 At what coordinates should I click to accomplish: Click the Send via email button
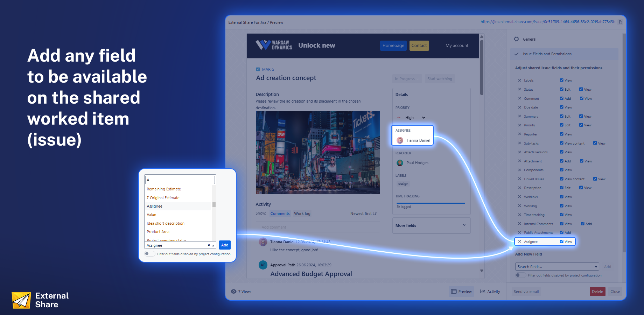tap(526, 292)
